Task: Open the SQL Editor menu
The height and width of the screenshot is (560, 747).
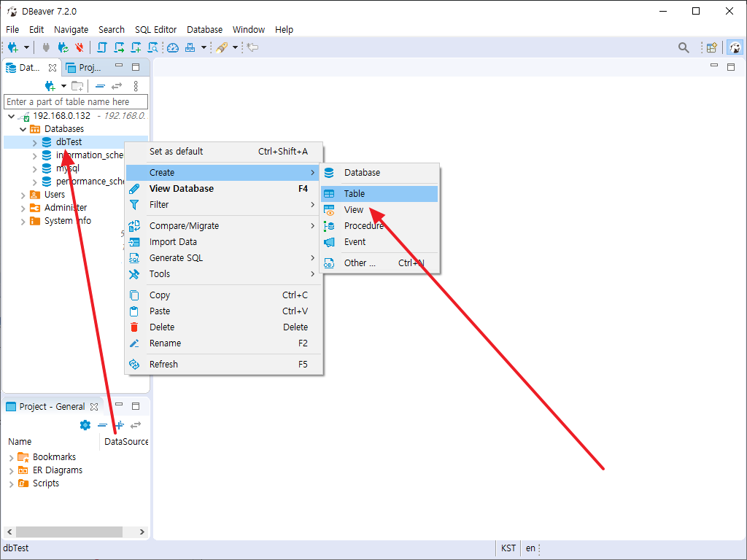Action: pyautogui.click(x=156, y=29)
